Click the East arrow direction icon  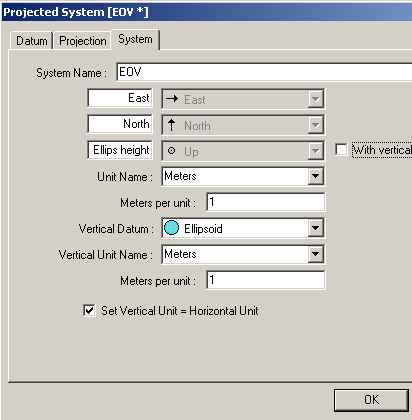[172, 99]
